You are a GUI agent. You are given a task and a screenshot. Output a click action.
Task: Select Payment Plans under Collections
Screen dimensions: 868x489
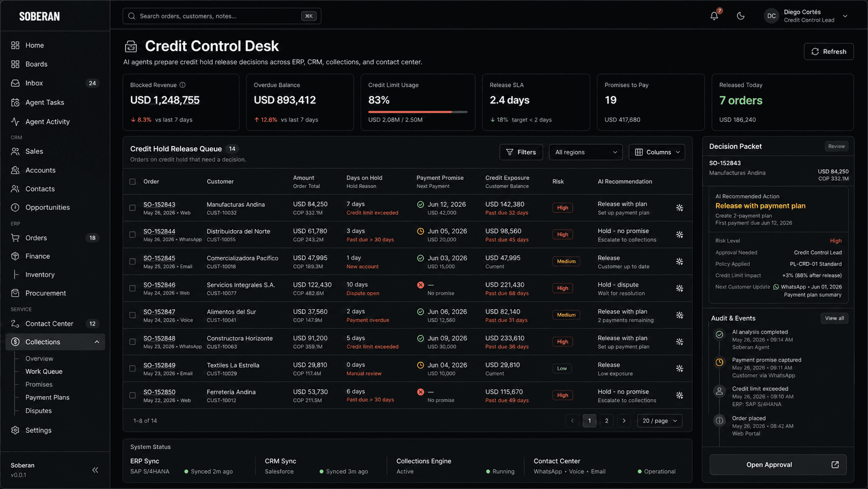click(47, 398)
